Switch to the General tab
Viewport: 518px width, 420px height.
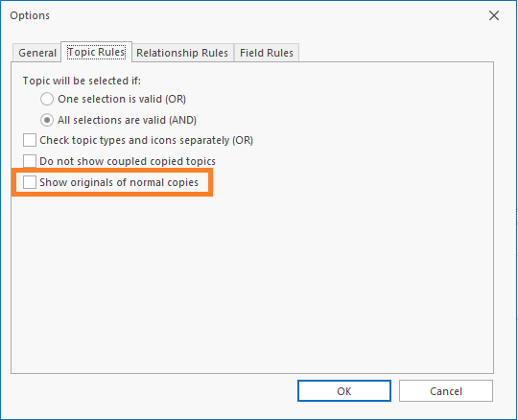[x=37, y=53]
